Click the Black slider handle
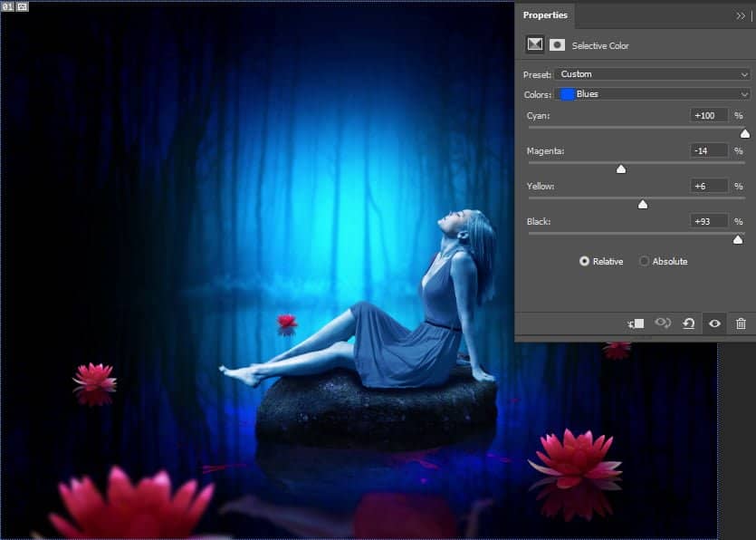This screenshot has width=756, height=540. [x=739, y=239]
